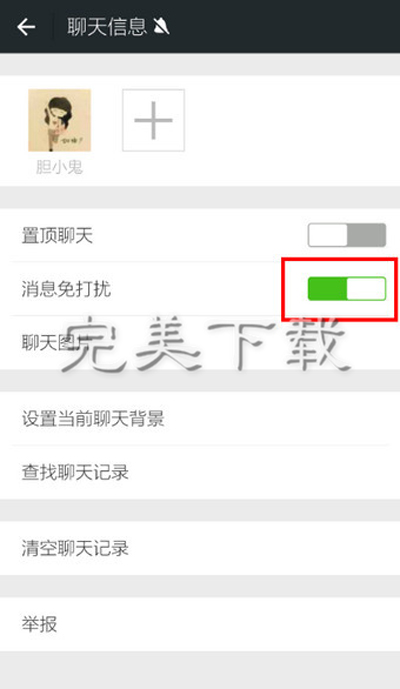Image resolution: width=400 pixels, height=689 pixels.
Task: Click the gray knob of the 置顶聊天 switch
Action: coord(367,235)
